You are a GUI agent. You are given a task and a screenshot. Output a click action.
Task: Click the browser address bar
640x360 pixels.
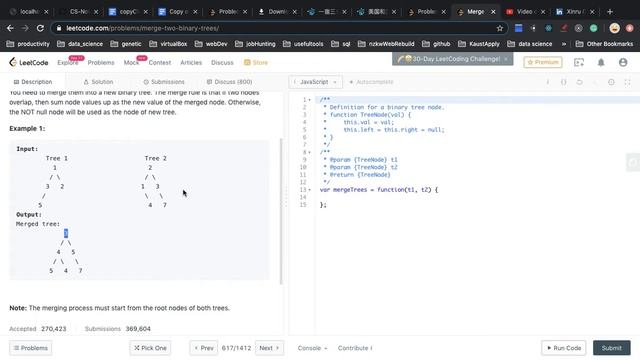tap(280, 28)
